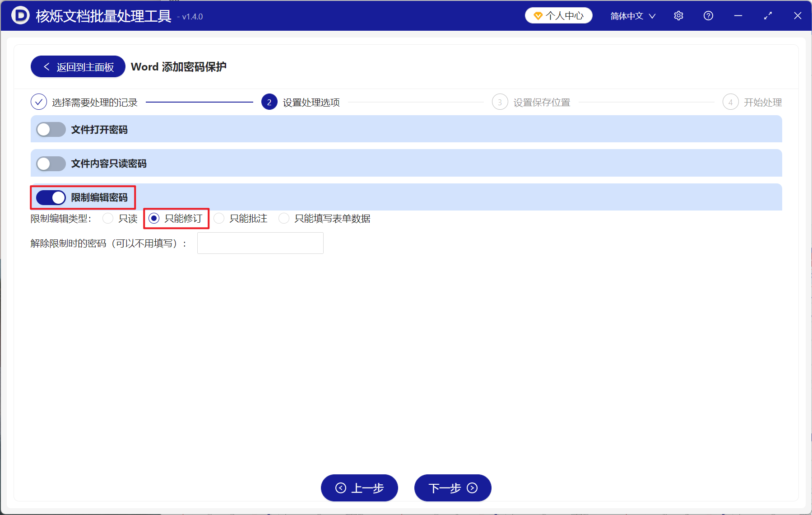The width and height of the screenshot is (812, 515).
Task: Click the completed step checkmark for 选择需要处理的记录
Action: tap(39, 102)
